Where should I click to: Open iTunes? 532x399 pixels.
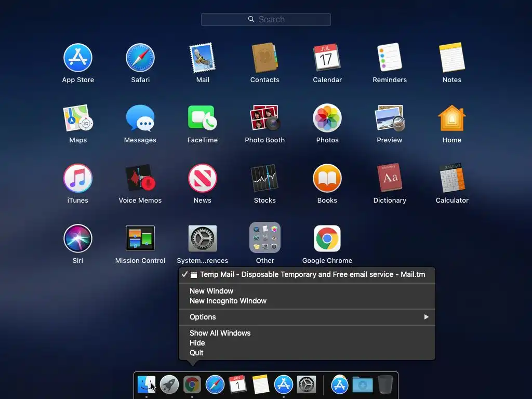coord(78,178)
